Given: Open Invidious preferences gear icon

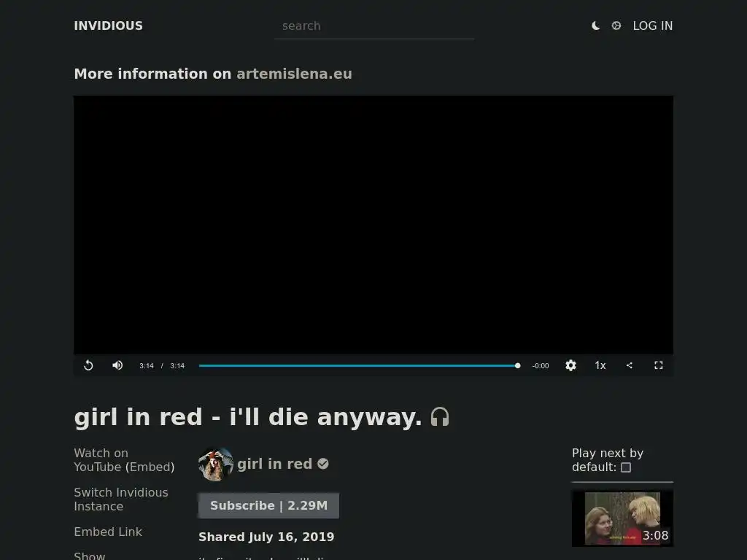Looking at the screenshot, I should (616, 26).
